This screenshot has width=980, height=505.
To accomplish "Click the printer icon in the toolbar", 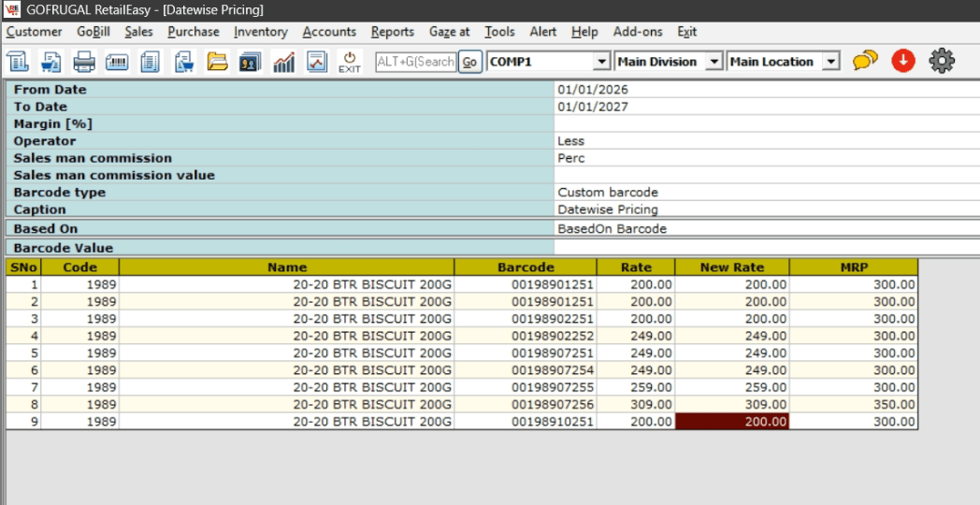I will click(x=84, y=62).
